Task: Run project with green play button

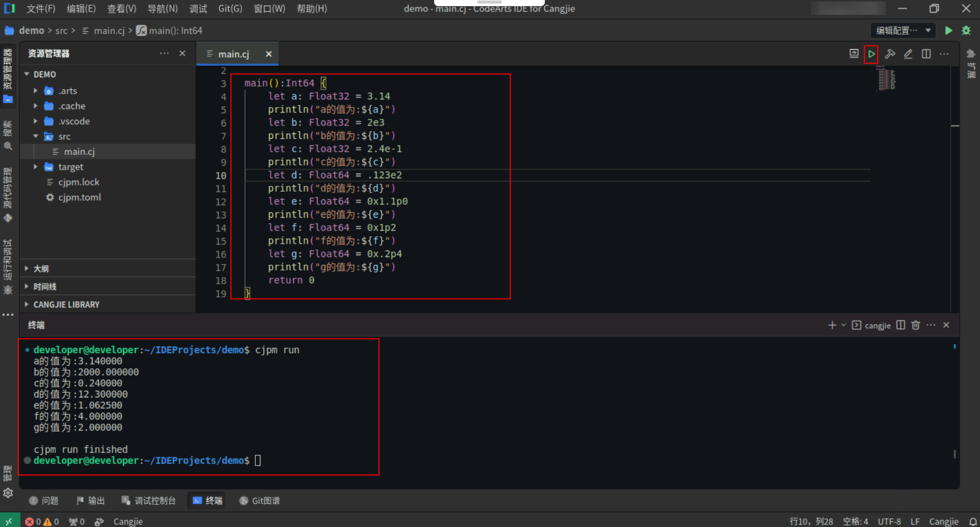Action: click(949, 31)
